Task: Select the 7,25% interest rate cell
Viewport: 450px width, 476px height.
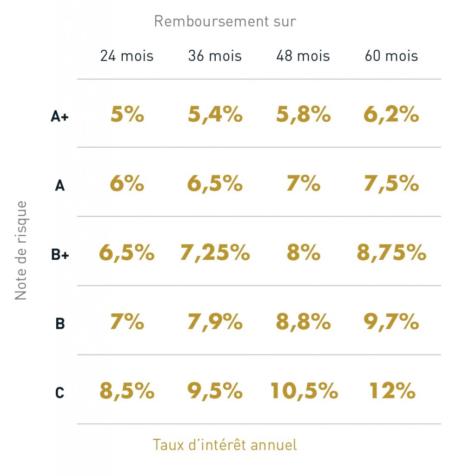Action: (x=215, y=253)
